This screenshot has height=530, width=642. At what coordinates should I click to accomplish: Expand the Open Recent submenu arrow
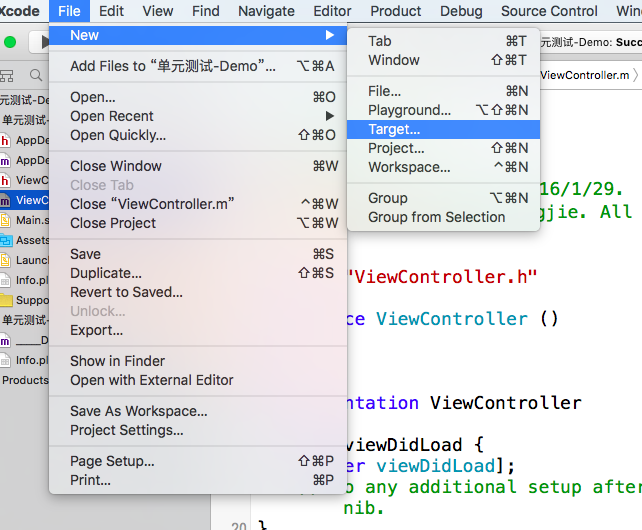330,116
